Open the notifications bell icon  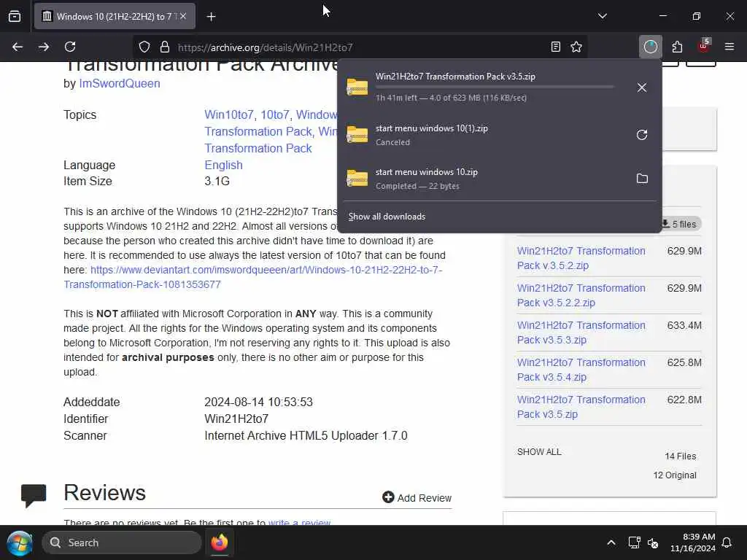pyautogui.click(x=727, y=542)
